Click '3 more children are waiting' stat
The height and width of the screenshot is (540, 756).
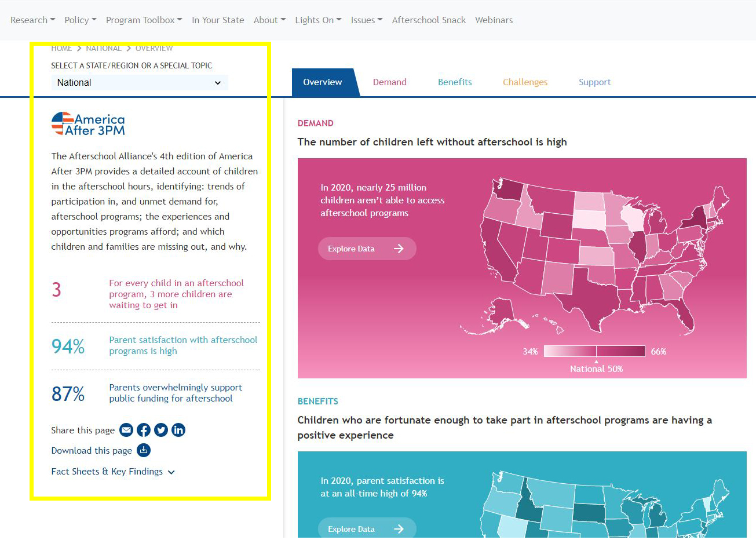pos(176,294)
